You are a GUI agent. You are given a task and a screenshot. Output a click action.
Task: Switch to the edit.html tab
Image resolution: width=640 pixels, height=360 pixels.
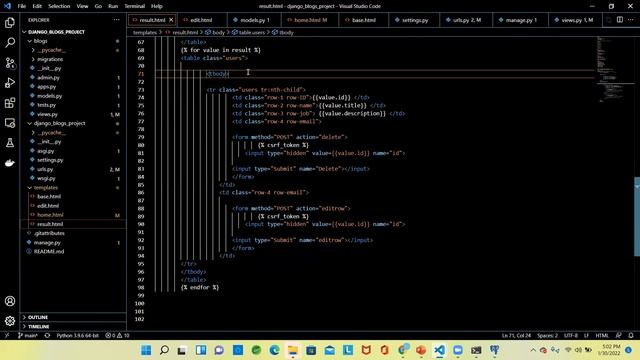point(201,20)
